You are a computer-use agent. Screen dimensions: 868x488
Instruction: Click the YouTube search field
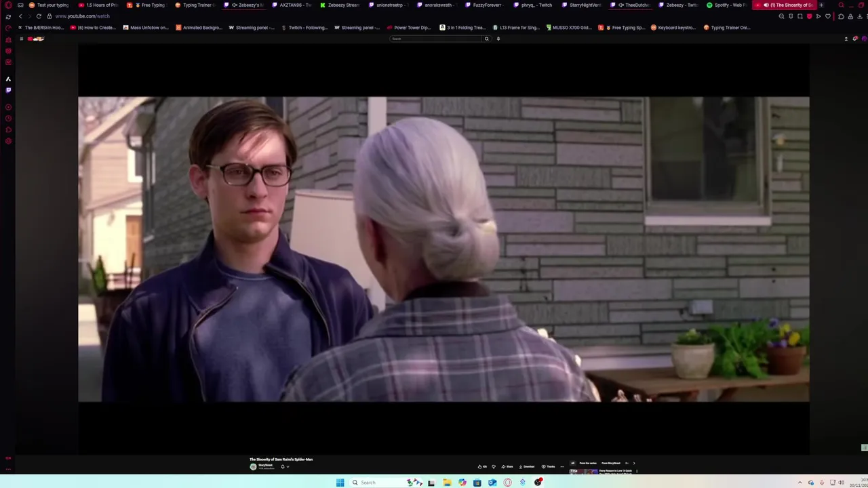click(x=435, y=39)
